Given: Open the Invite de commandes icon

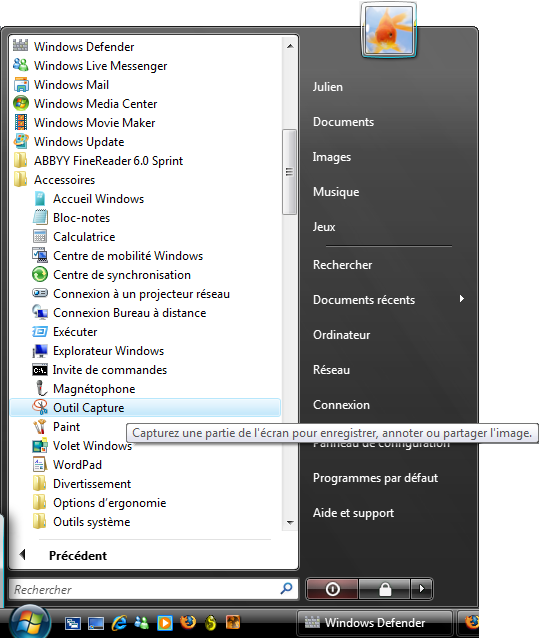Looking at the screenshot, I should coord(40,369).
